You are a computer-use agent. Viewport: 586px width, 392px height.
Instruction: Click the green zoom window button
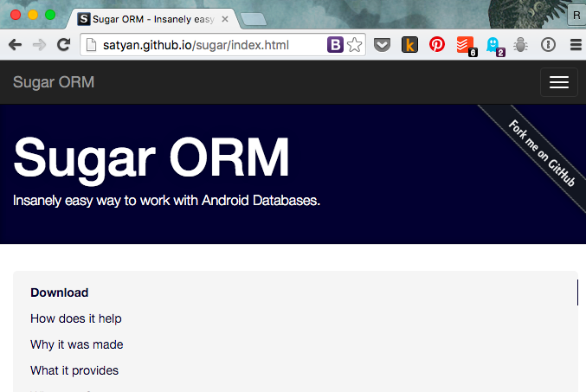click(x=50, y=15)
